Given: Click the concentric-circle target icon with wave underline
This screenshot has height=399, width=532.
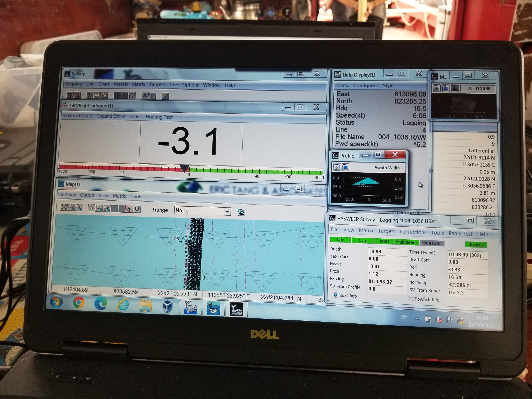Looking at the screenshot, I should point(104,96).
